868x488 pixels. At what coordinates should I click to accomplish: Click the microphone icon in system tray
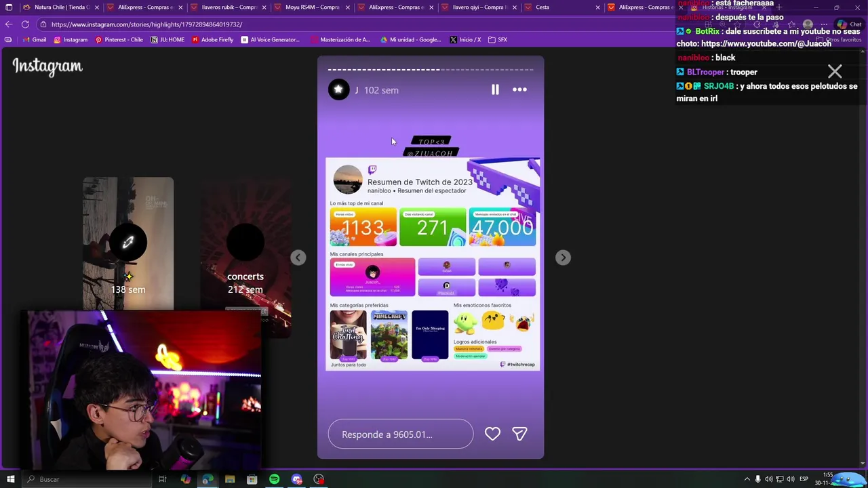click(x=758, y=479)
